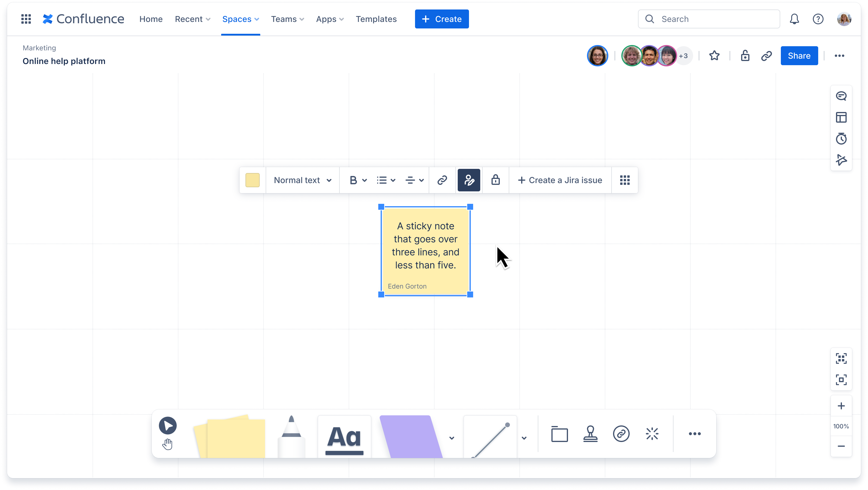Star this whiteboard
This screenshot has width=868, height=490.
coord(714,56)
